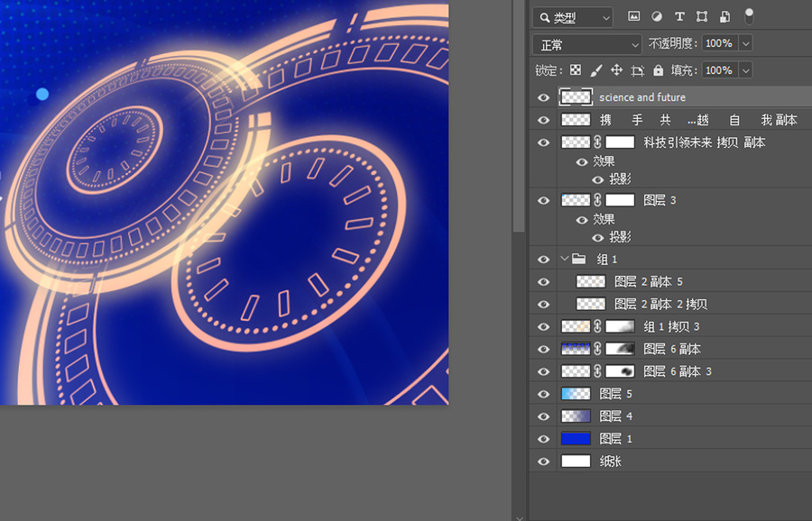
Task: Open the 不透明度 slider dropdown arrow
Action: [x=746, y=43]
